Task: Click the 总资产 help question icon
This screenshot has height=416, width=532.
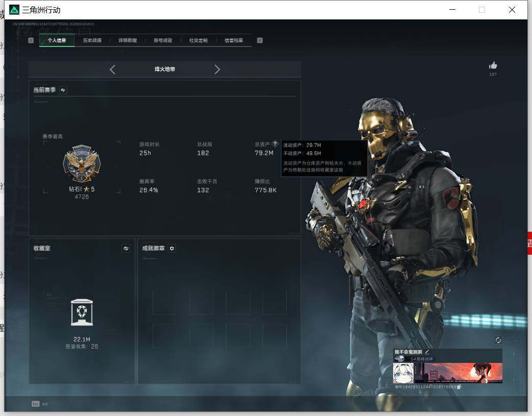Action: pos(275,143)
